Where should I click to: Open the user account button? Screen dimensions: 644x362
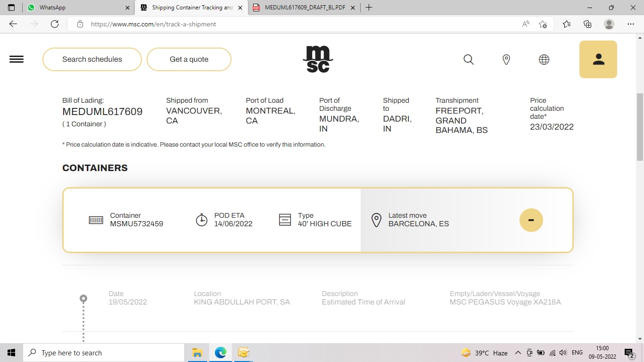(x=598, y=59)
